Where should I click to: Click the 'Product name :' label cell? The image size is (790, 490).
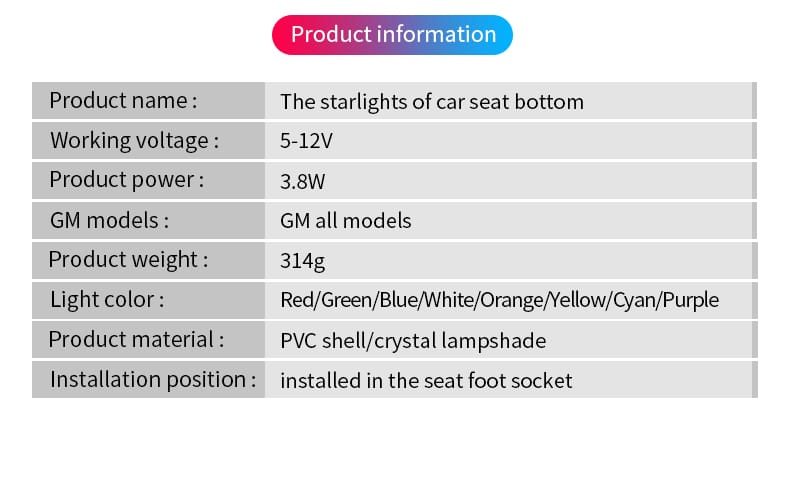coord(122,100)
